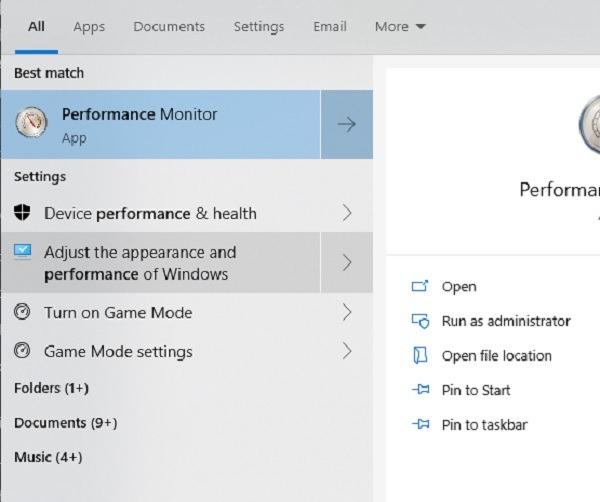Screen dimensions: 600x502
Task: Click the Performance Monitor gauge icon
Action: tap(31, 122)
